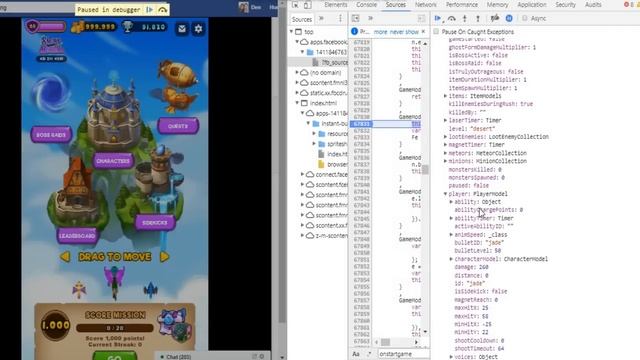Click the QUESTS button in game
Image resolution: width=640 pixels, height=360 pixels.
point(178,126)
